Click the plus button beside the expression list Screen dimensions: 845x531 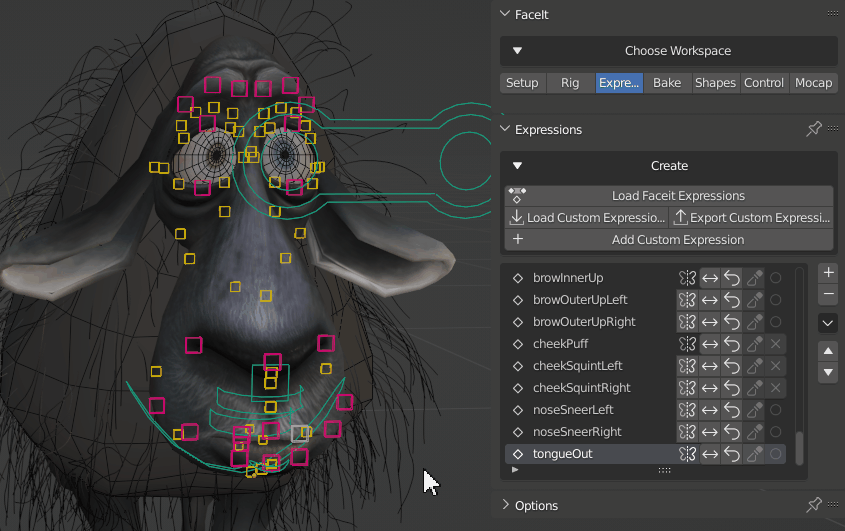coord(828,273)
